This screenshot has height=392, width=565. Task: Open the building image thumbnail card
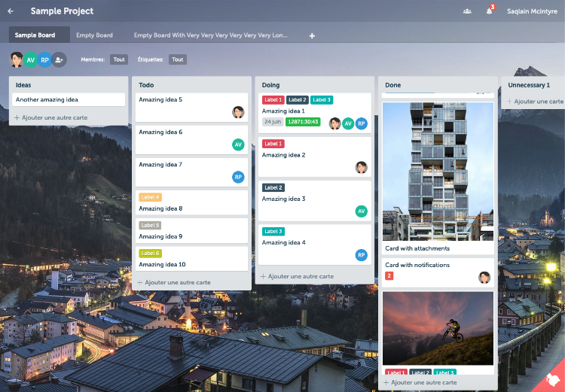[x=438, y=172]
